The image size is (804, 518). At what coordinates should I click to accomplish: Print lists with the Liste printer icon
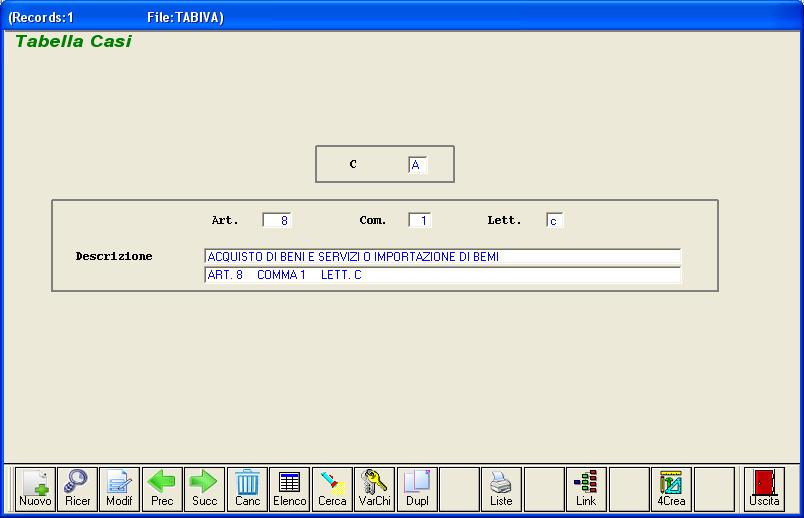[x=501, y=489]
